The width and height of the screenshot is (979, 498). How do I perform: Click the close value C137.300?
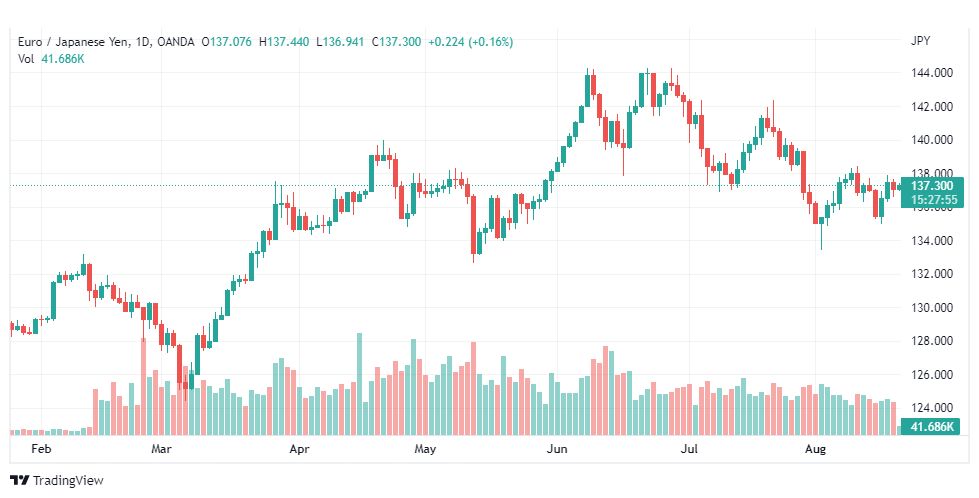coord(396,42)
